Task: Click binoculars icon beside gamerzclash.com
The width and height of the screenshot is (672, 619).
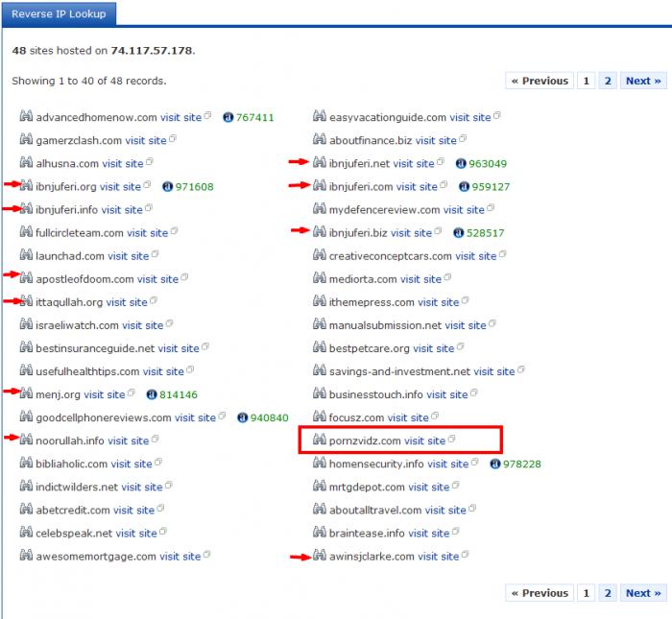Action: 26,139
